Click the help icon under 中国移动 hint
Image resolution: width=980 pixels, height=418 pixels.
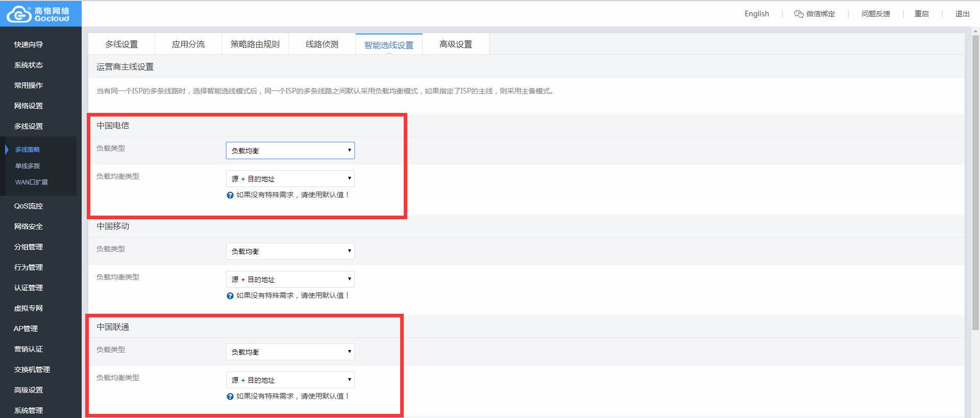tap(230, 296)
